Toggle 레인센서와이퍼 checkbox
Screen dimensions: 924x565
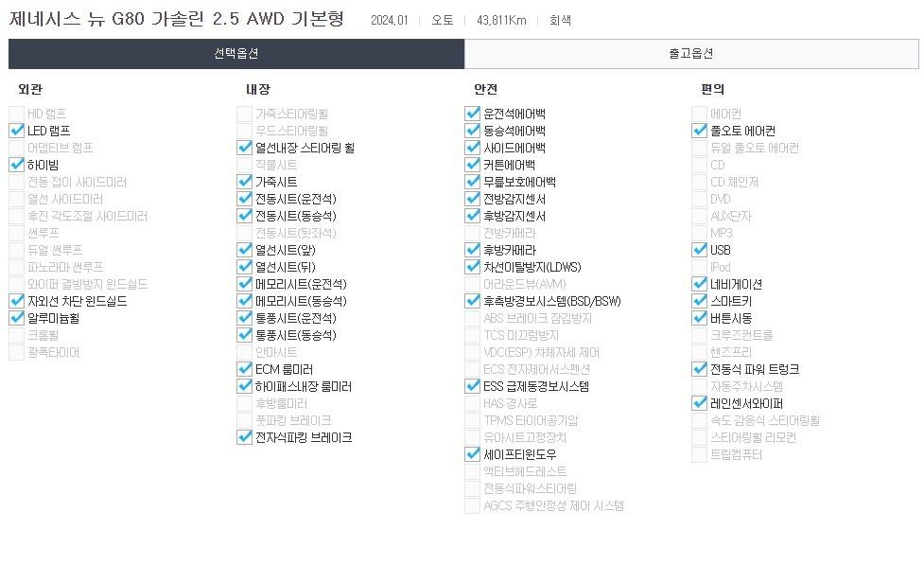(x=700, y=404)
